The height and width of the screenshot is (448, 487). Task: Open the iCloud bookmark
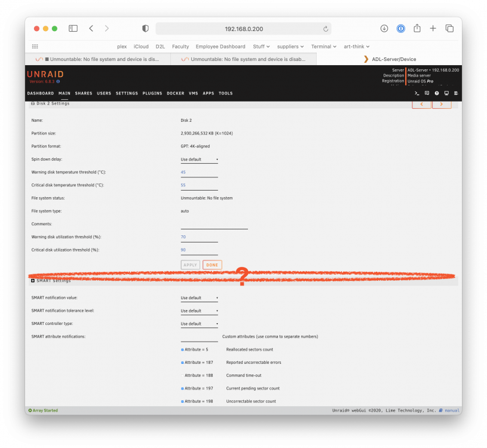click(141, 46)
